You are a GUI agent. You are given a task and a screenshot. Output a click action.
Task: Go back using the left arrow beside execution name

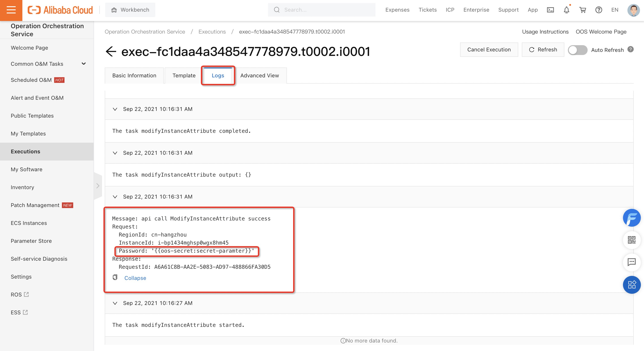[x=111, y=51]
